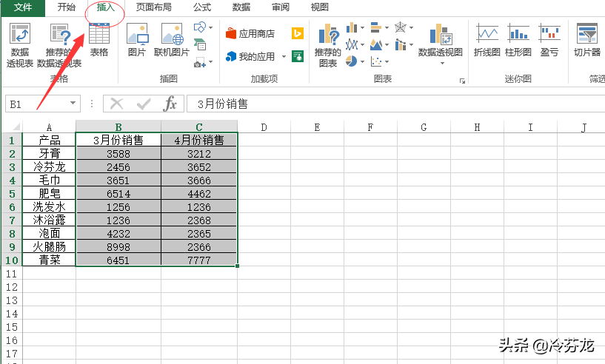Switch to the Home (开始) tab

pyautogui.click(x=67, y=7)
